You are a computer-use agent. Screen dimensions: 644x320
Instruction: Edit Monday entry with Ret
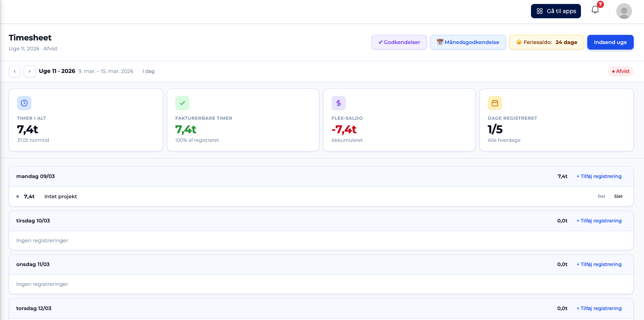pos(601,197)
